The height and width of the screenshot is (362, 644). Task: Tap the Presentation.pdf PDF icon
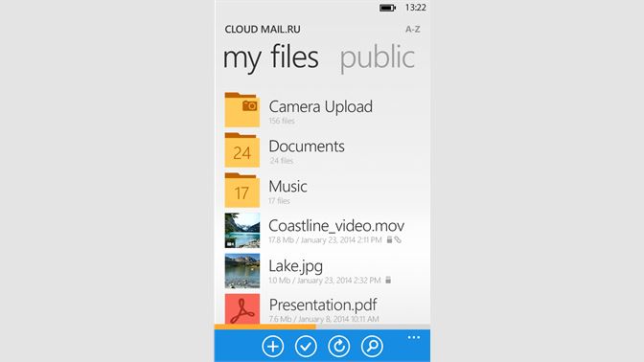click(x=242, y=309)
